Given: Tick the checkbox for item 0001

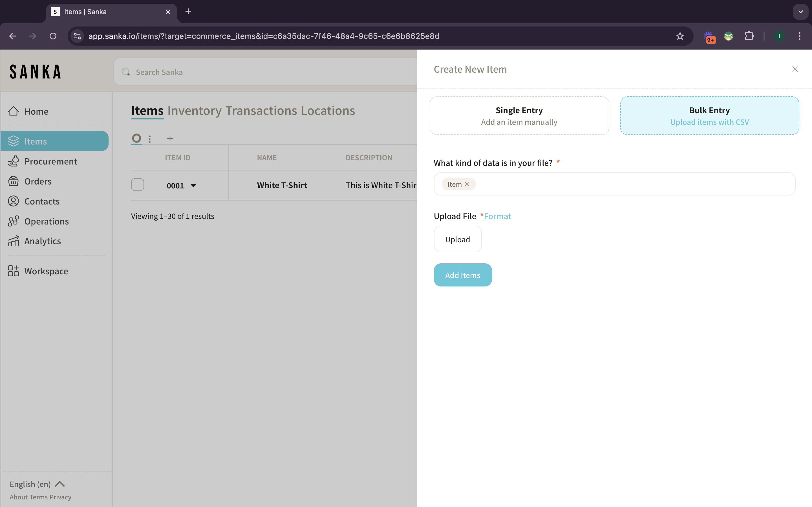Looking at the screenshot, I should 138,185.
